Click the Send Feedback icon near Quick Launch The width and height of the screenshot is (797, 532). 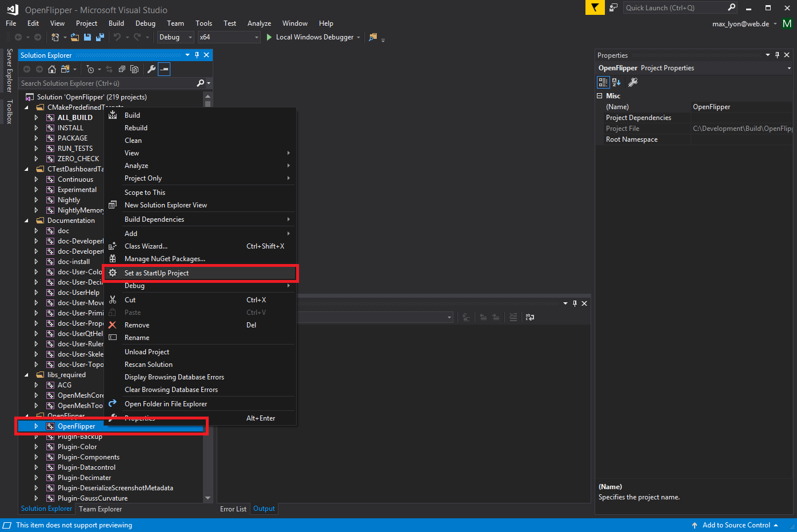[x=613, y=7]
